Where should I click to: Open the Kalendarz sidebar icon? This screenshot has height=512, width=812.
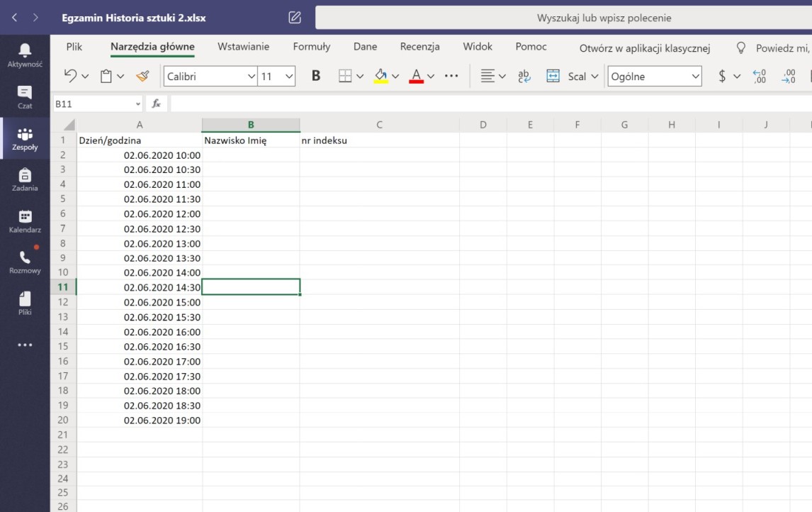point(25,221)
